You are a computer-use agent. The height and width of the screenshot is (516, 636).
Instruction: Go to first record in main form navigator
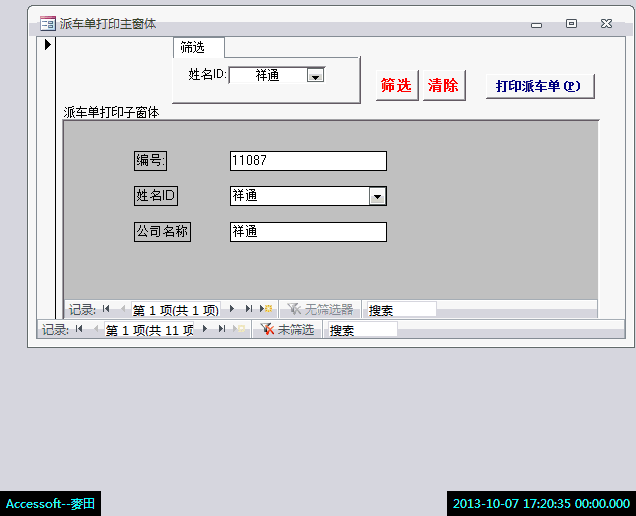click(x=79, y=329)
